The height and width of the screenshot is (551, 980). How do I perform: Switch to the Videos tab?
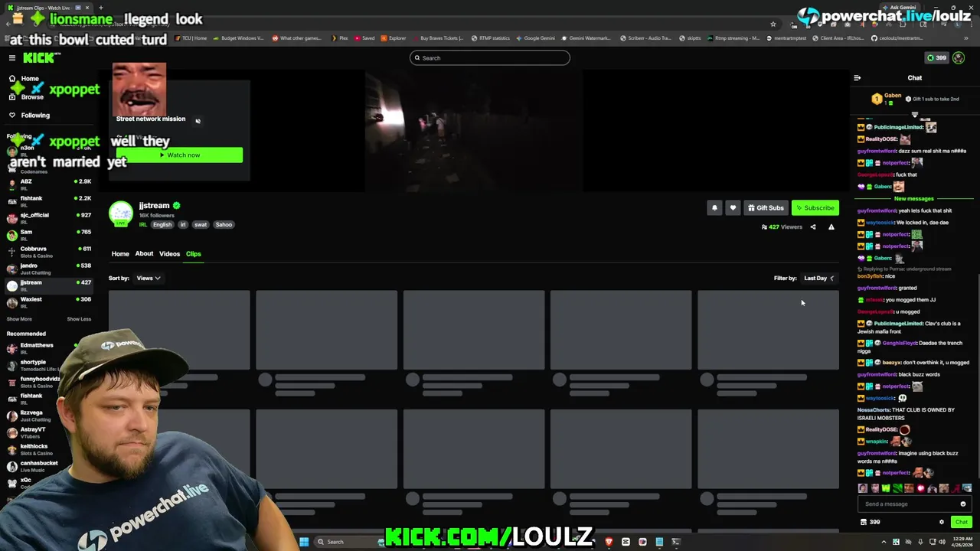click(169, 254)
